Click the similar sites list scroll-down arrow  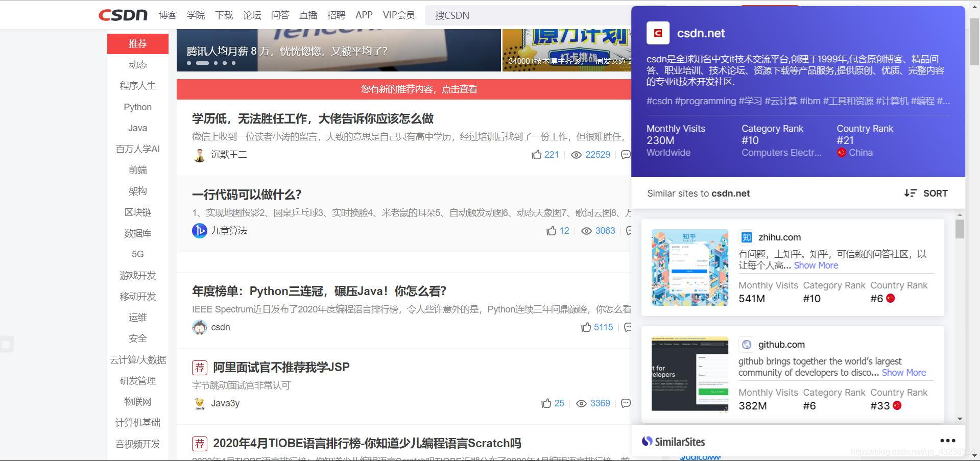pos(960,419)
